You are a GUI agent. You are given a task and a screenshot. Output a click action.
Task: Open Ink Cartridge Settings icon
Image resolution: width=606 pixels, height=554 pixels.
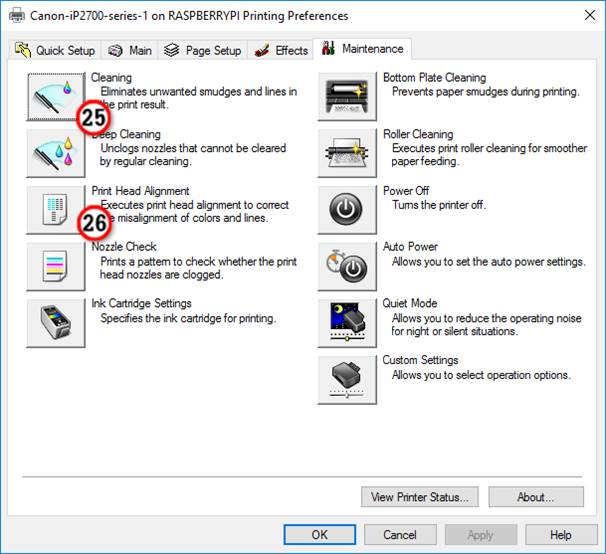click(x=56, y=323)
